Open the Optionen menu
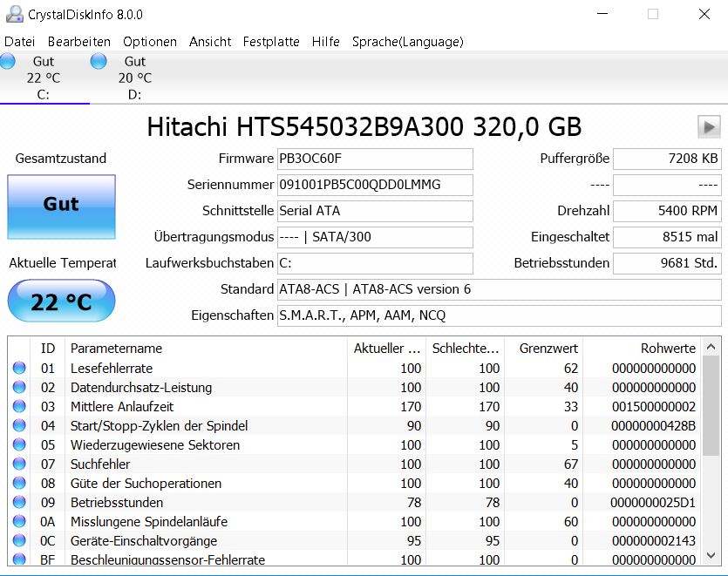Viewport: 728px width, 576px height. tap(150, 42)
